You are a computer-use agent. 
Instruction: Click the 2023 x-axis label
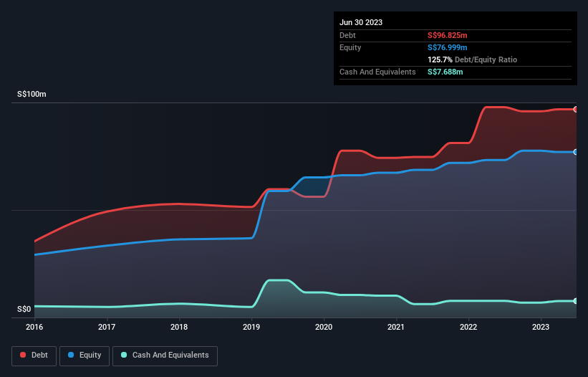(x=541, y=327)
